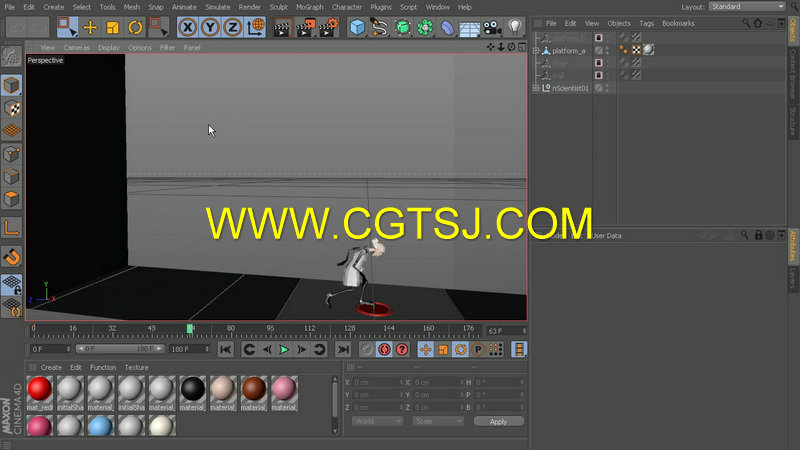Click the Apply button in the coordinates panel
The width and height of the screenshot is (800, 450).
pyautogui.click(x=498, y=421)
